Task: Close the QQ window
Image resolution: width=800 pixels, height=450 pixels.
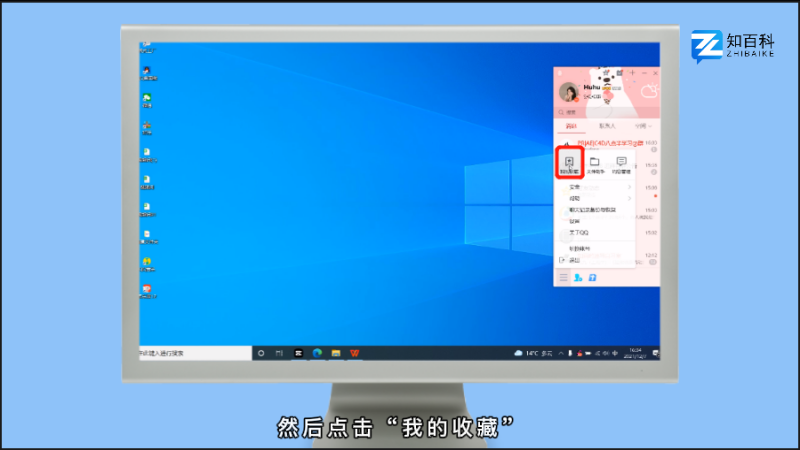Action: (x=656, y=73)
